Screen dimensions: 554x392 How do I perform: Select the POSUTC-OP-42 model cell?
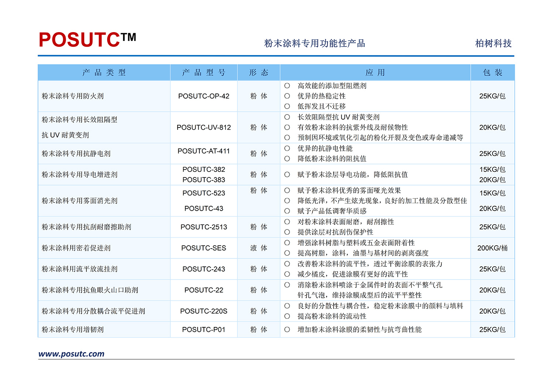[x=204, y=96]
